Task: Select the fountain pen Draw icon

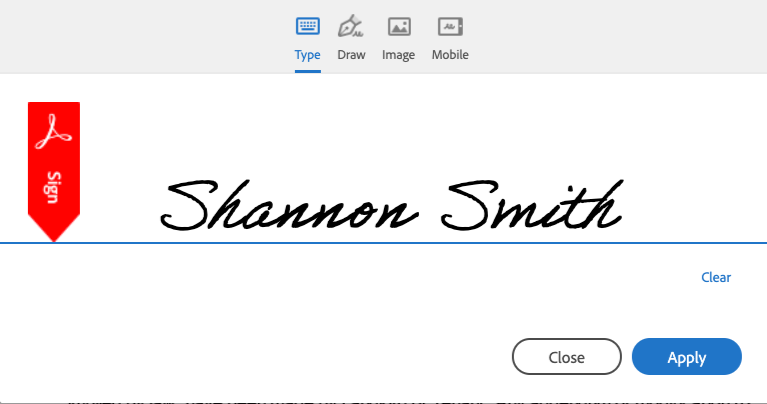Action: click(x=350, y=26)
